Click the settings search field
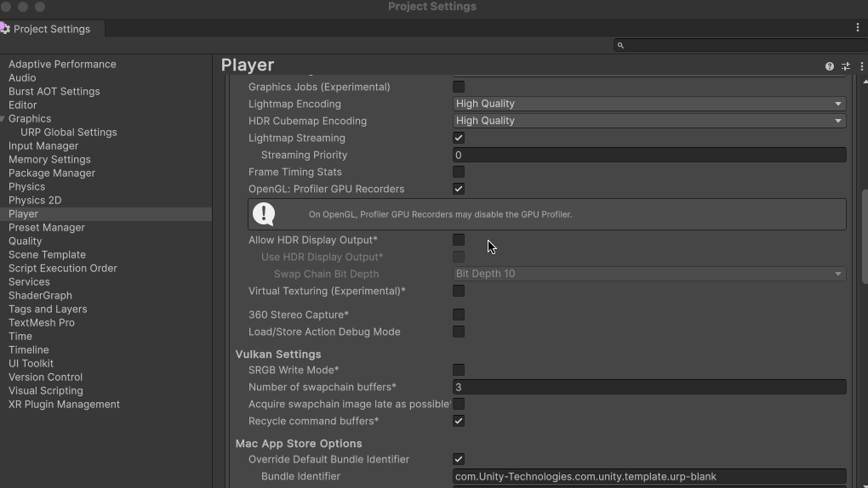The width and height of the screenshot is (868, 488). (x=740, y=45)
